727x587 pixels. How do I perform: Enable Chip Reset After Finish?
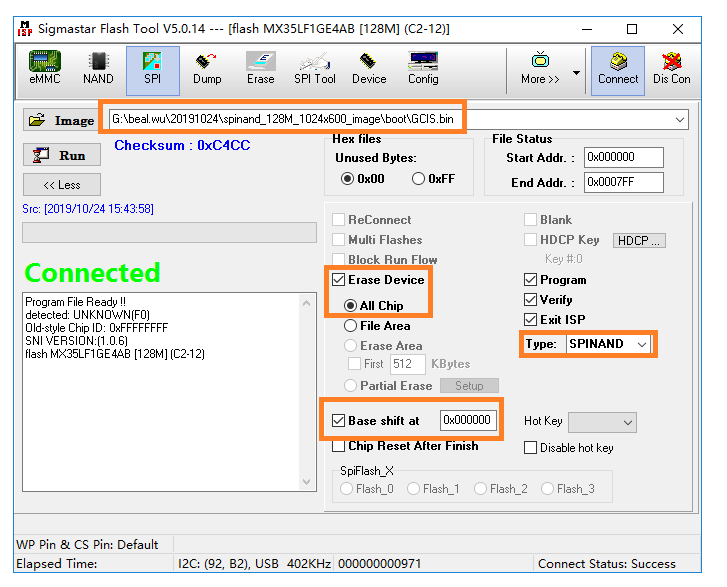tap(338, 446)
